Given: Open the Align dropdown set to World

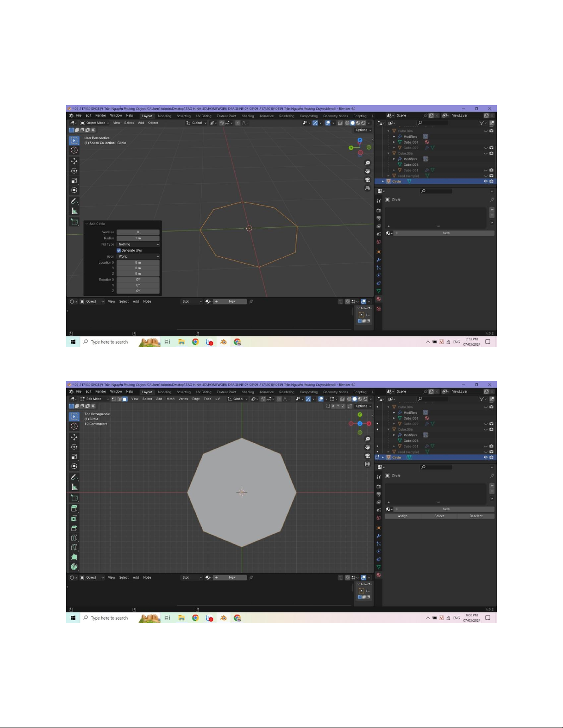Looking at the screenshot, I should [x=138, y=256].
